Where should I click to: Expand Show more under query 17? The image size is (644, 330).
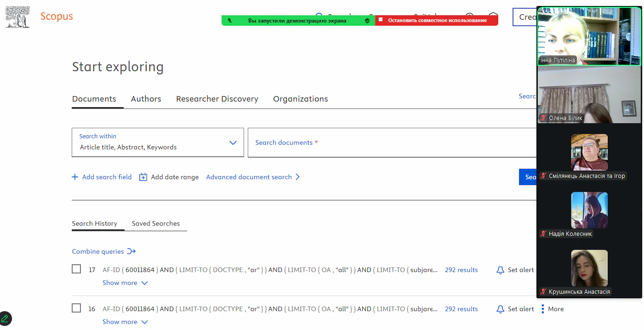click(125, 283)
